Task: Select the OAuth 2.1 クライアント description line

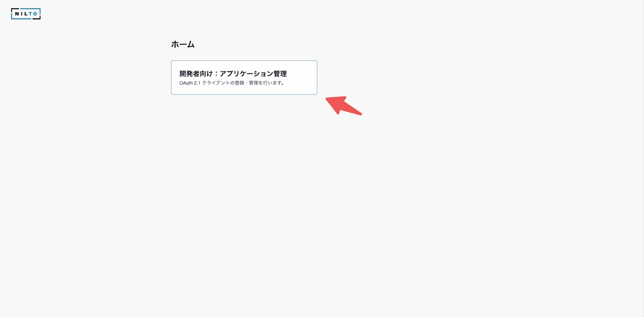Action: pos(232,83)
